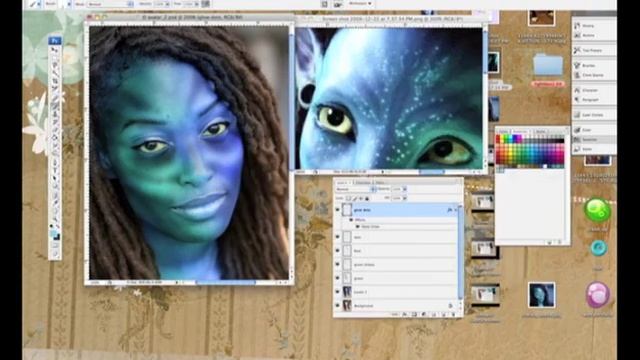
Task: Select the Lasso tool in the toolbox
Action: (x=55, y=65)
